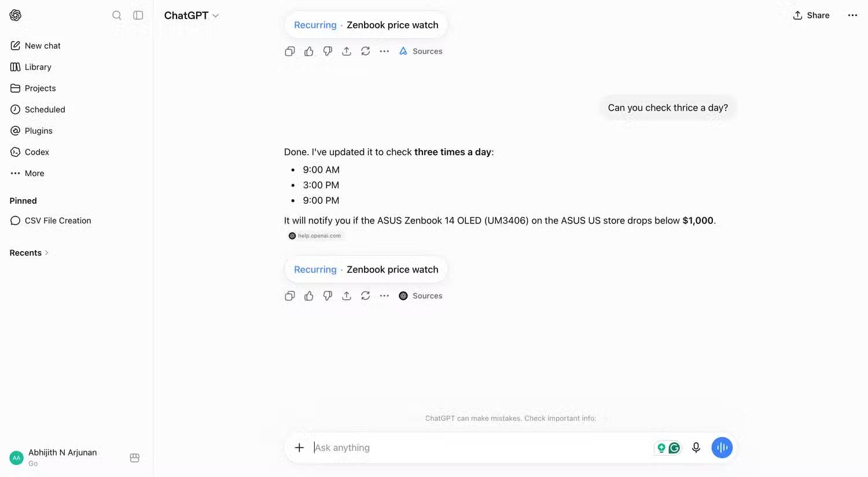Share the upper response
The width and height of the screenshot is (868, 477).
point(347,52)
